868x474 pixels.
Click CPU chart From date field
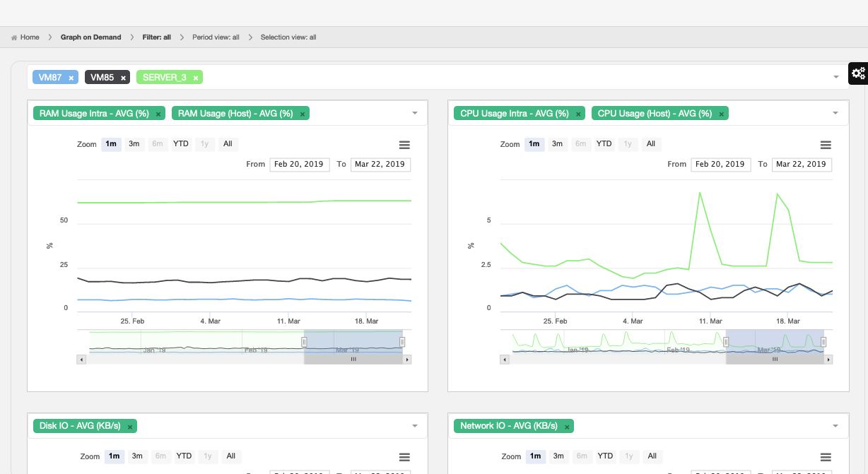pyautogui.click(x=720, y=164)
